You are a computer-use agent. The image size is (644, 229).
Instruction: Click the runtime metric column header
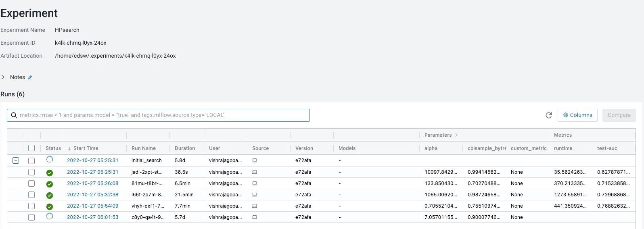[x=563, y=148]
